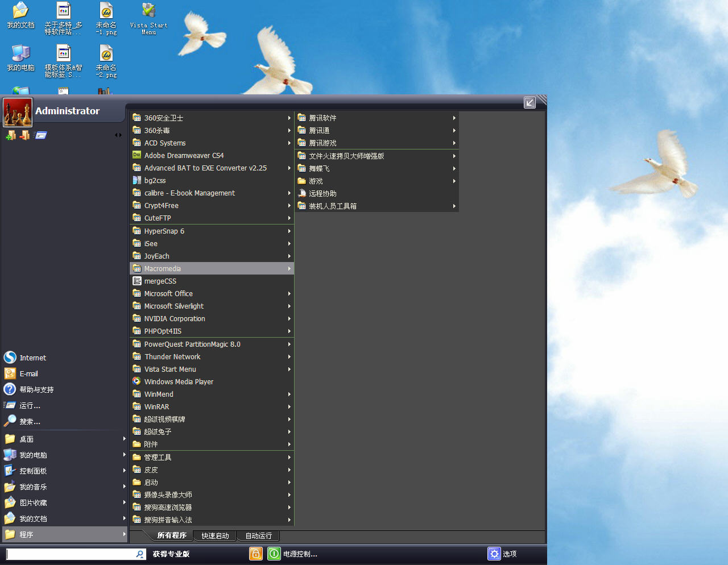Open the E-mail shortcut
Screen dimensions: 728x565
click(64, 373)
